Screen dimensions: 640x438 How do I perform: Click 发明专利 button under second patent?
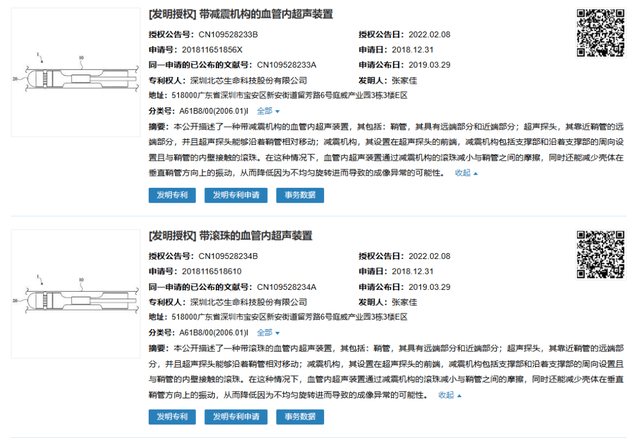click(x=172, y=417)
